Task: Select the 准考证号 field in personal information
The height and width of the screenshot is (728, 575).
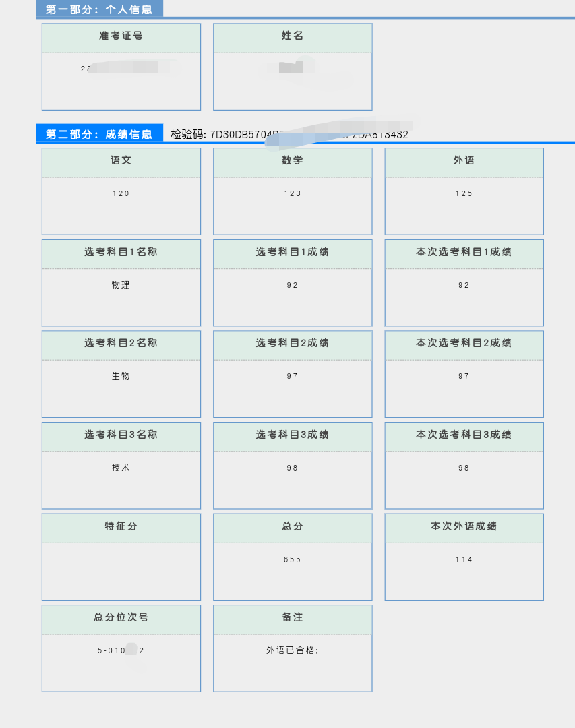Action: [121, 67]
